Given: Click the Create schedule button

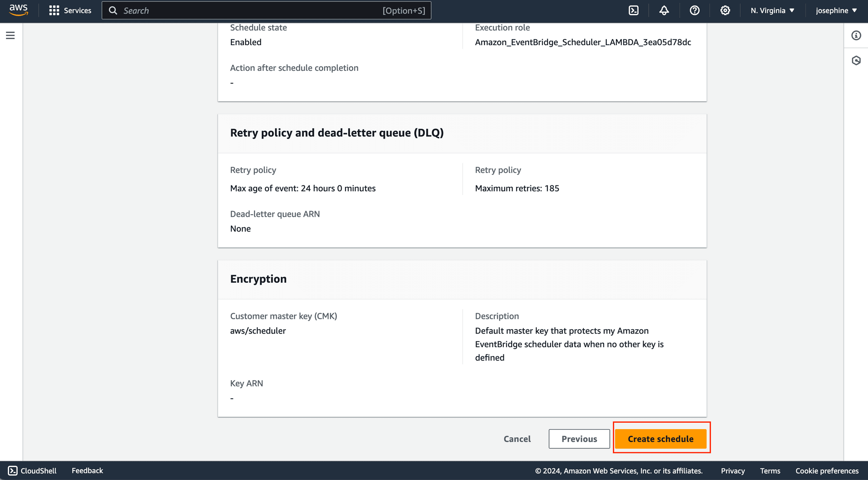Looking at the screenshot, I should pos(661,439).
